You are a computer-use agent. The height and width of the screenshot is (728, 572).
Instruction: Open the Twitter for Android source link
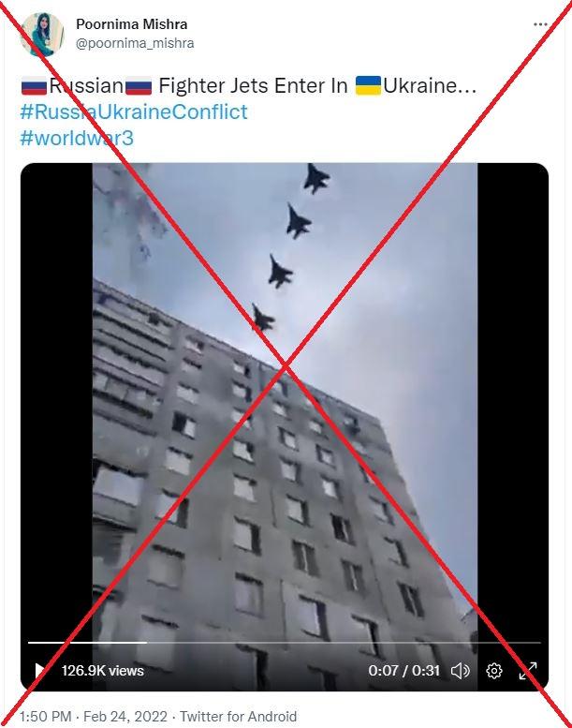[x=238, y=716]
